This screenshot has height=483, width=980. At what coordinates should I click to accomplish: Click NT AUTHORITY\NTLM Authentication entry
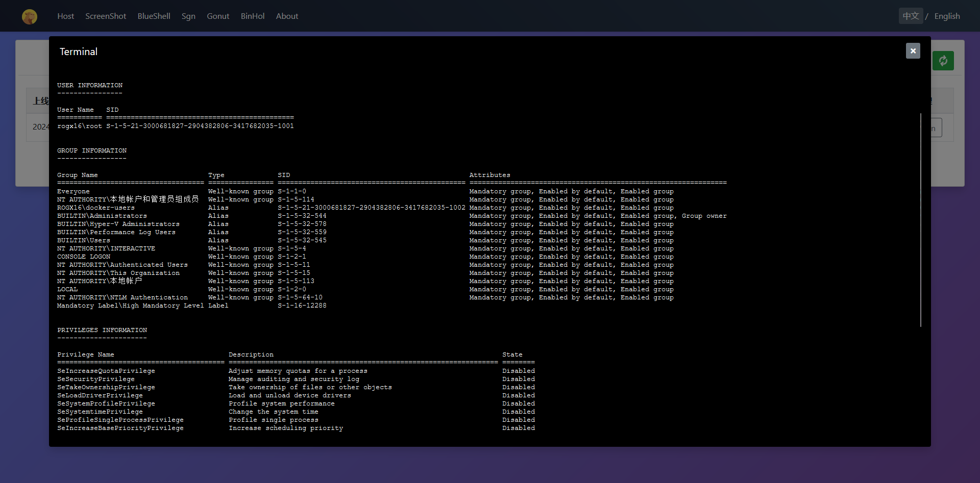tap(122, 297)
